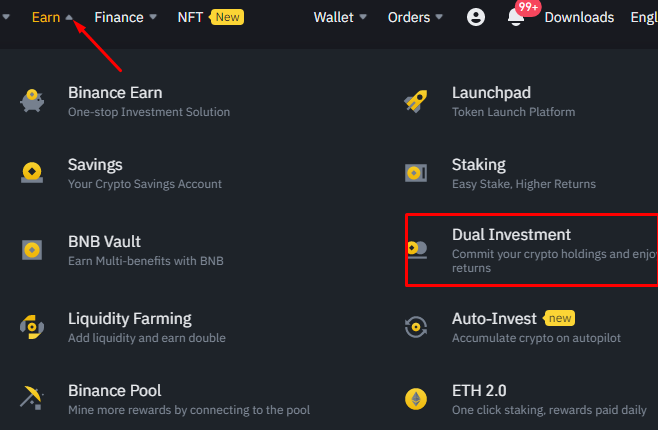Click the Binance Earn piggy bank icon
Viewport: 658px width, 430px height.
(x=31, y=101)
